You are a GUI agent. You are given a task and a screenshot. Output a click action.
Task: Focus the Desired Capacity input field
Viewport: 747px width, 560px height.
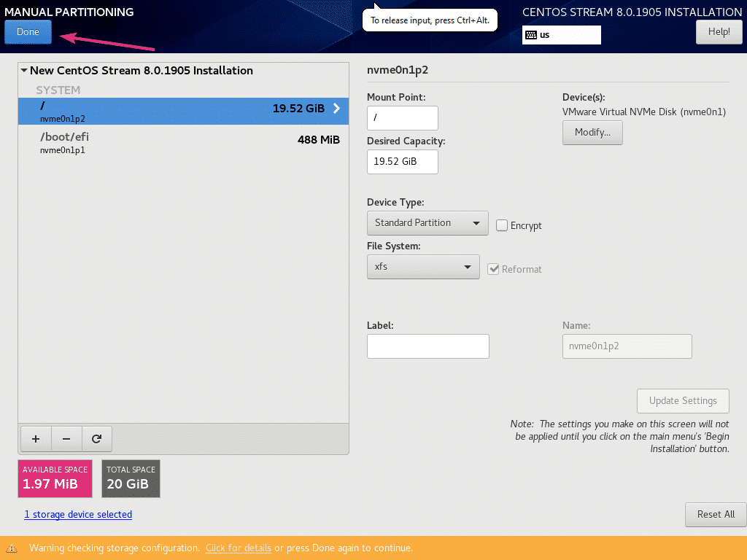tap(402, 161)
